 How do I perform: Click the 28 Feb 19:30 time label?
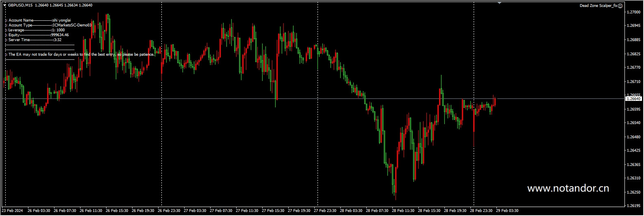pos(455,211)
